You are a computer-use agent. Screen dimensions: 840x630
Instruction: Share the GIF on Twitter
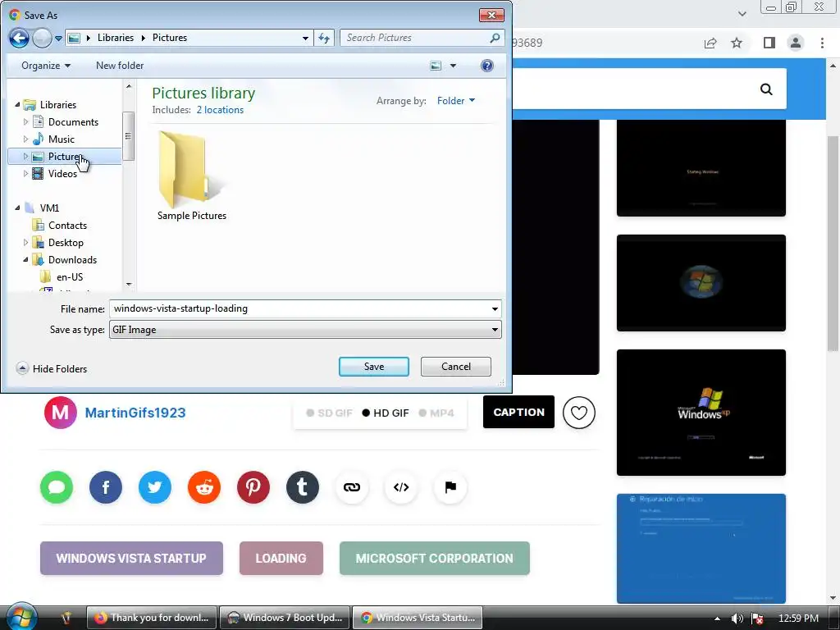155,487
